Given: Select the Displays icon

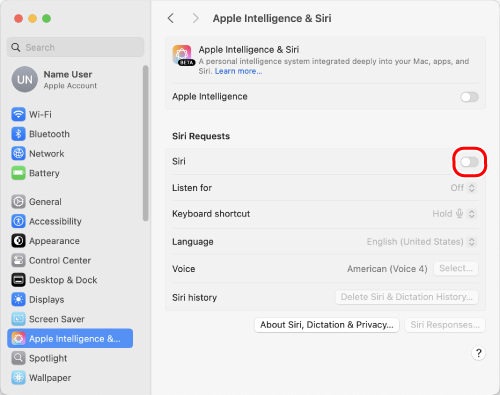Looking at the screenshot, I should pos(18,299).
